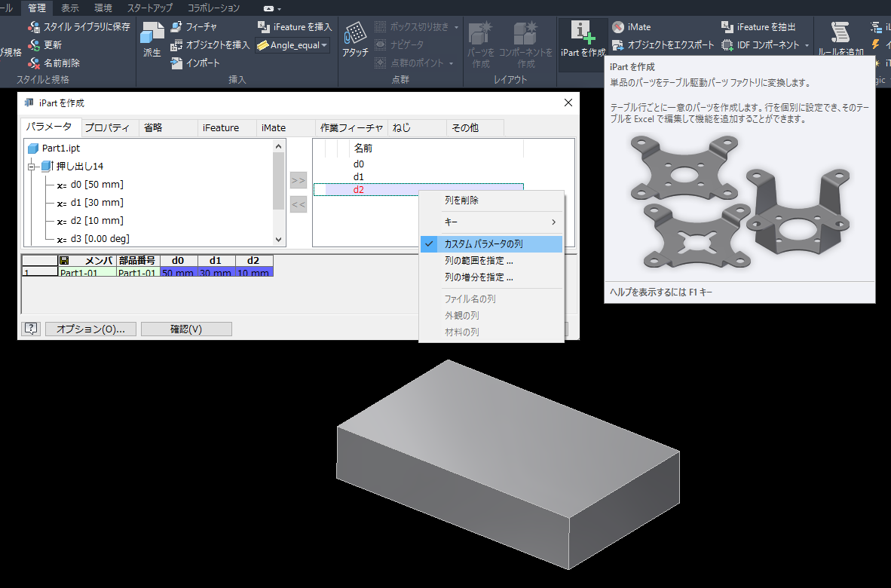
Task: Click the iFeature を抽出 icon
Action: [x=727, y=27]
